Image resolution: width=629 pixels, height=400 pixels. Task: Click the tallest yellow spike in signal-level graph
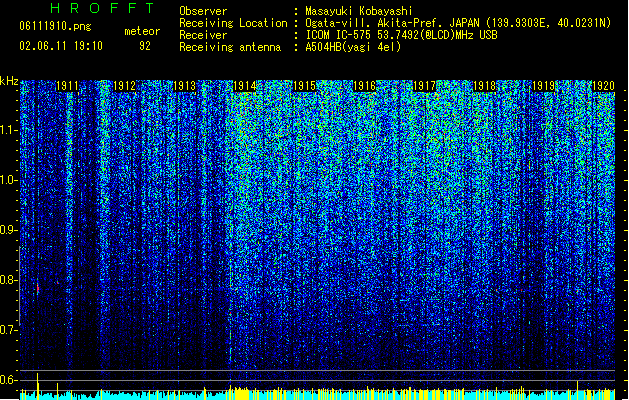[38, 386]
